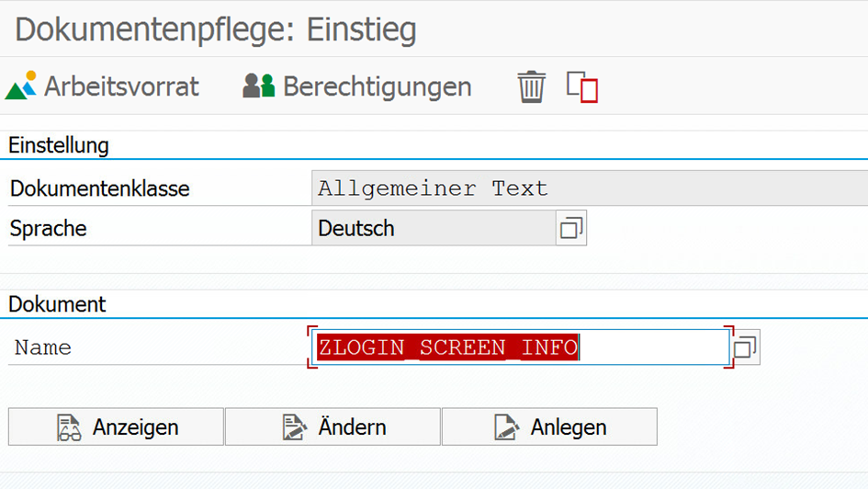Click the glasses icon on Anzeigen
868x489 pixels.
pyautogui.click(x=70, y=427)
